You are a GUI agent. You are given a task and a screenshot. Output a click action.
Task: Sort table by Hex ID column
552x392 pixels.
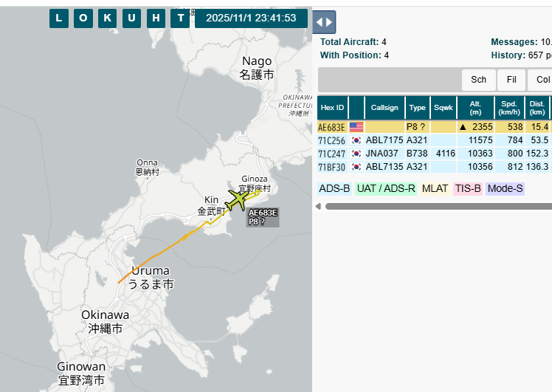click(332, 108)
